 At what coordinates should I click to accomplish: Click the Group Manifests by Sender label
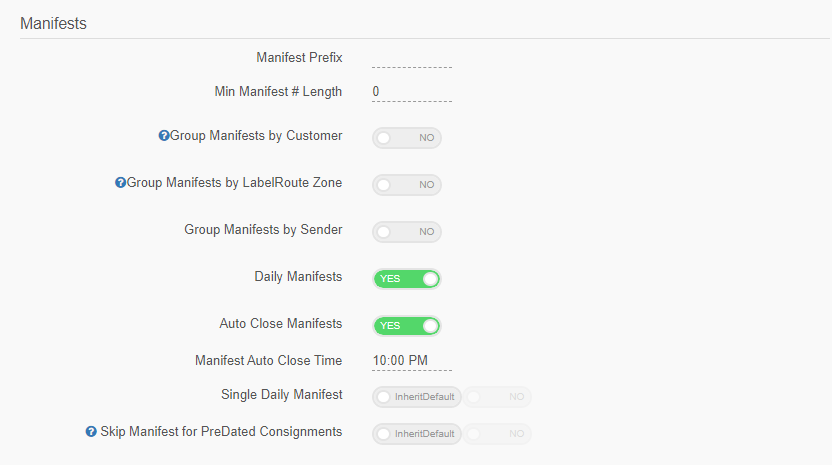(263, 230)
